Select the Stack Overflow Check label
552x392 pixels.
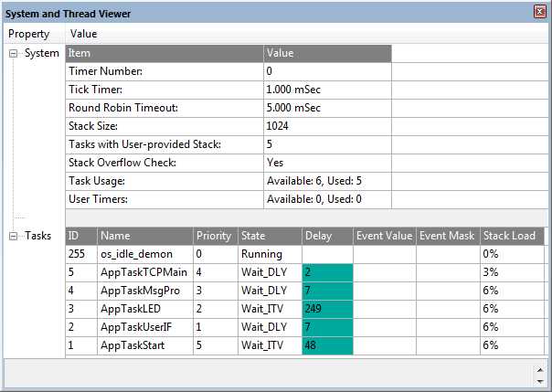(122, 163)
